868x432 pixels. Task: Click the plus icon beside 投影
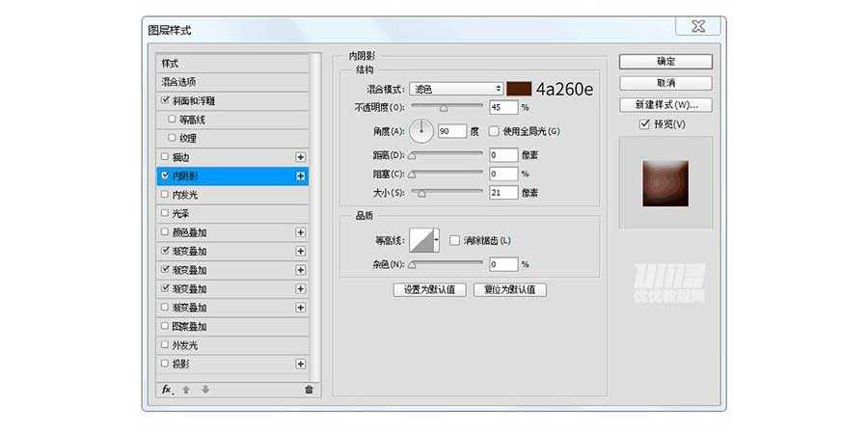[x=301, y=364]
